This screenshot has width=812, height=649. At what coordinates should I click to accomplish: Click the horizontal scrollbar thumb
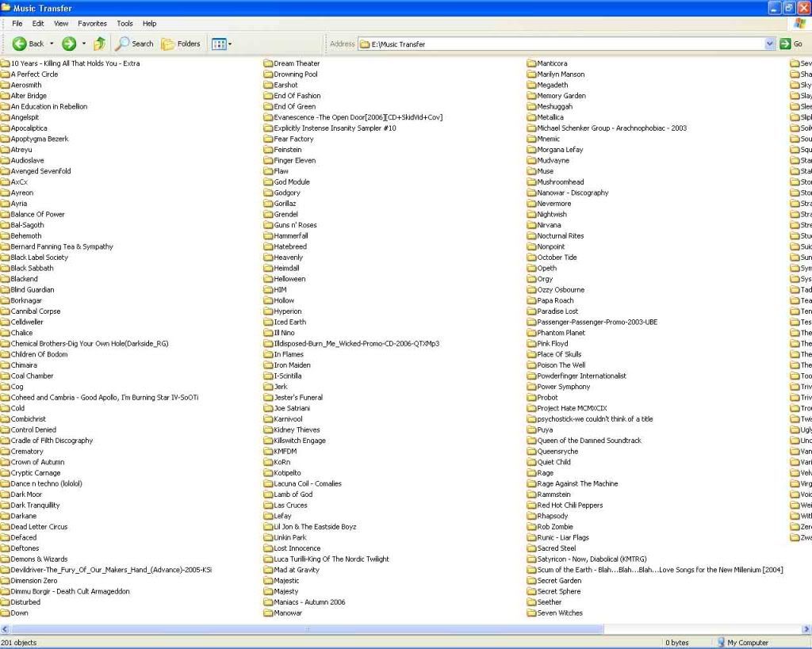coord(307,629)
